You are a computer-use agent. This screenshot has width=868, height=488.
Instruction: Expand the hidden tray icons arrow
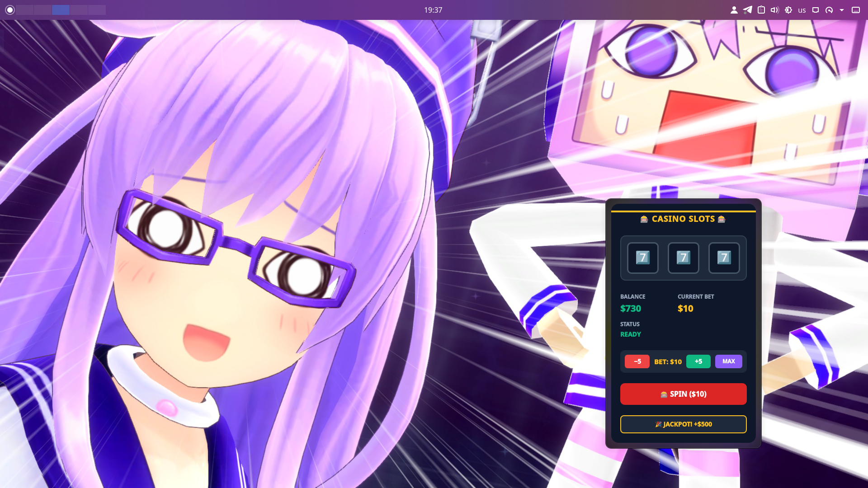(842, 10)
